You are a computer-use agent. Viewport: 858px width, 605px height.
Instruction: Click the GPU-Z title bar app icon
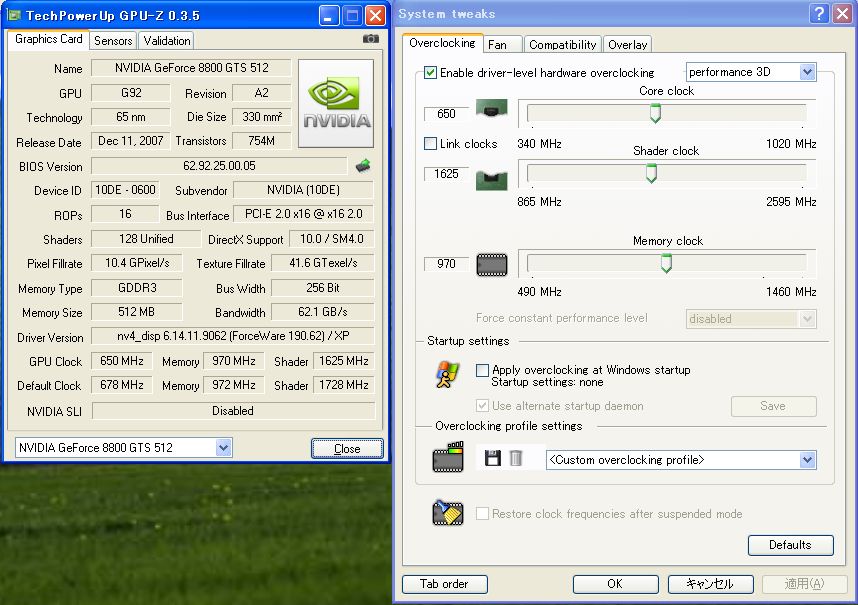[14, 15]
